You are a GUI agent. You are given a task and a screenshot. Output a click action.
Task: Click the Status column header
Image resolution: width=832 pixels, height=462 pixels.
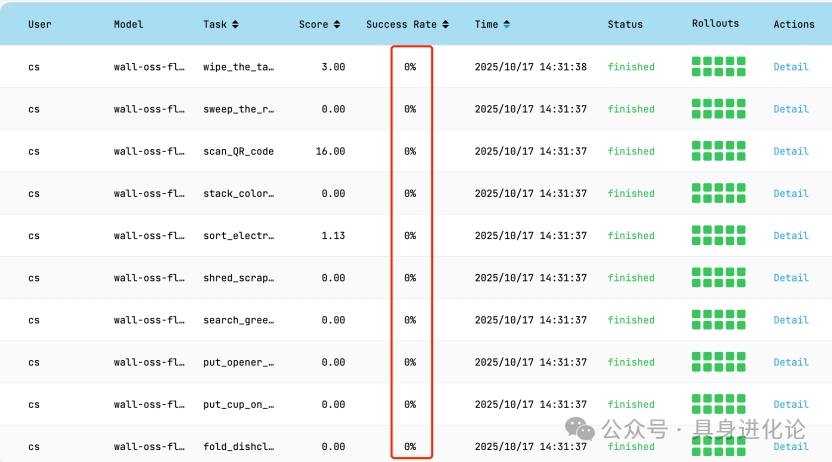tap(625, 24)
